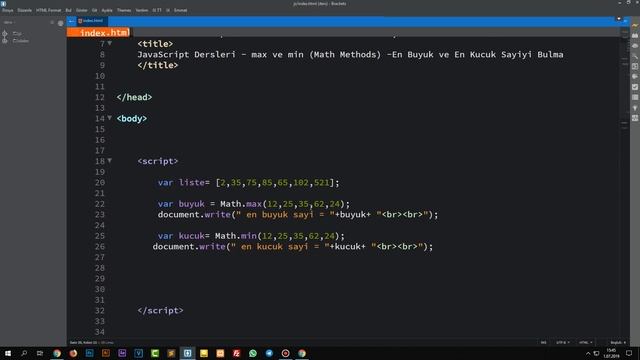Toggle INS insert mode in status bar

click(544, 343)
